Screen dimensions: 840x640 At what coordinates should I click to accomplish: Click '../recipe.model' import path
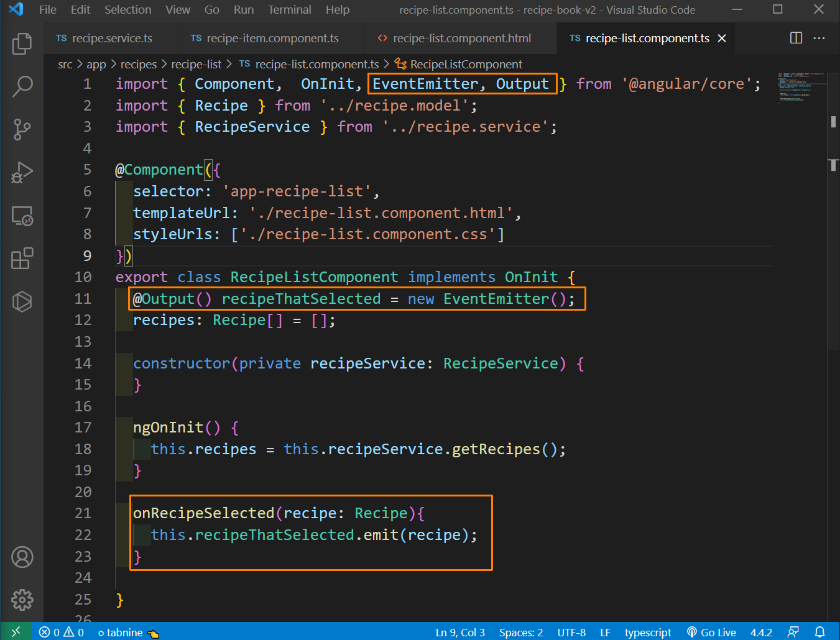coord(394,106)
